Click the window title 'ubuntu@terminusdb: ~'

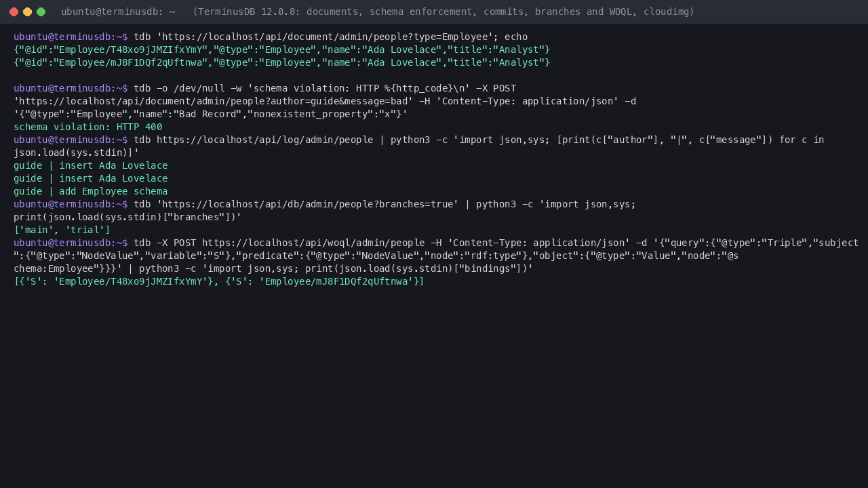[118, 12]
